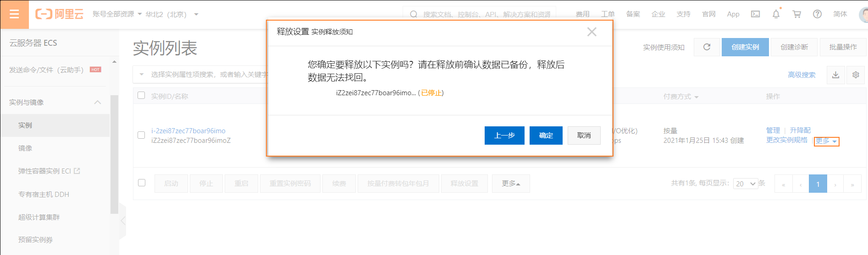The height and width of the screenshot is (255, 868).
Task: Click 批量操作 button
Action: coord(843,47)
